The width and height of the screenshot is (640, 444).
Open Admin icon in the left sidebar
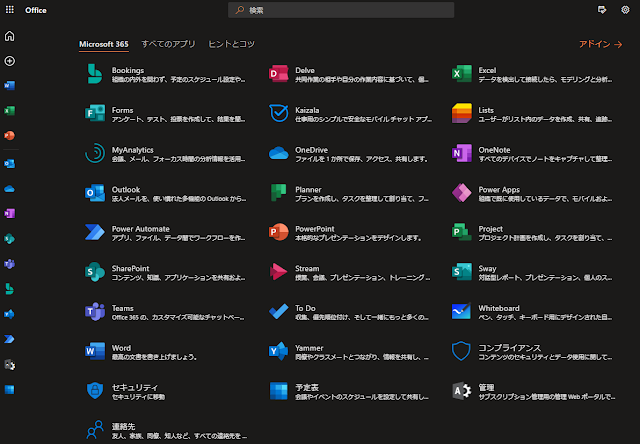coord(9,364)
